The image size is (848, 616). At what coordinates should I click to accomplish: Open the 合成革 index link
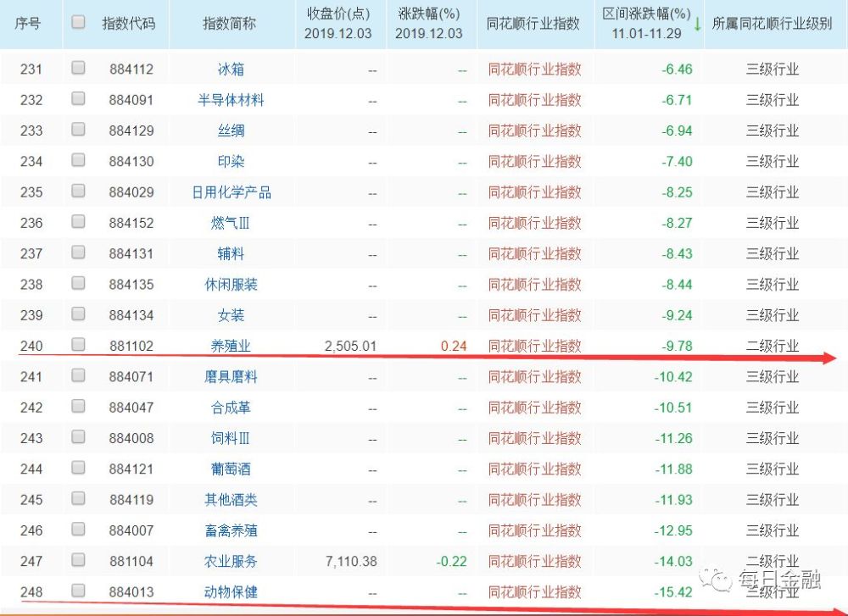231,408
